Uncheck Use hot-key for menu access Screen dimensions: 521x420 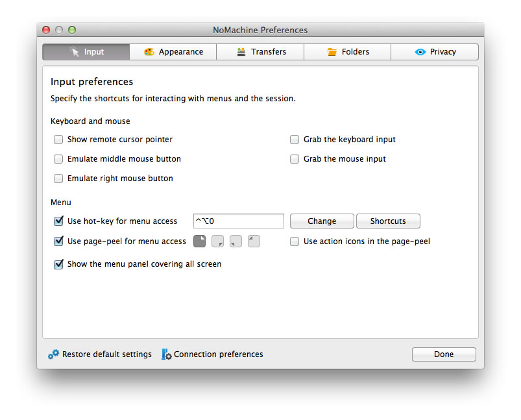pos(58,221)
